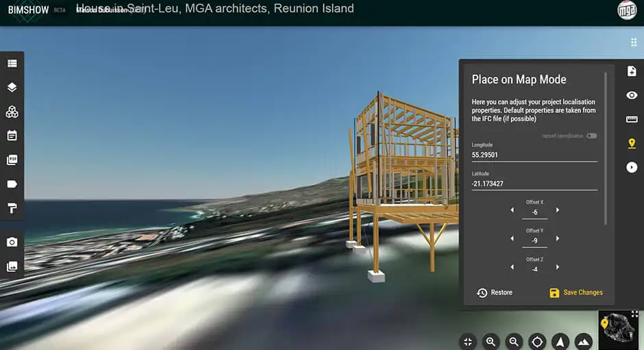The height and width of the screenshot is (350, 644).
Task: Open the list panel icon in left sidebar
Action: coord(12,63)
